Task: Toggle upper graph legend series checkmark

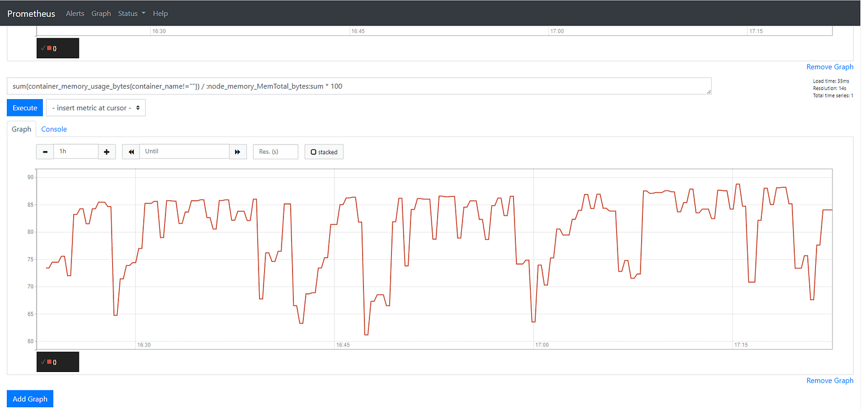Action: 43,48
